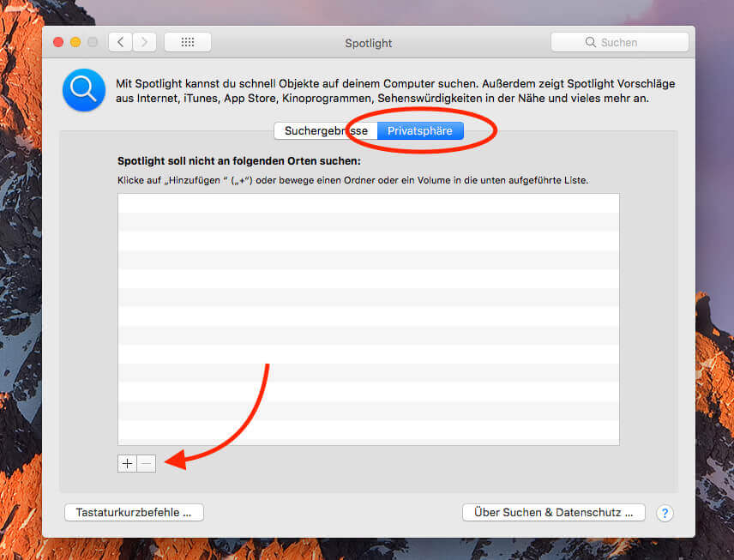This screenshot has width=734, height=560.
Task: Click the minus remove button
Action: pyautogui.click(x=146, y=464)
